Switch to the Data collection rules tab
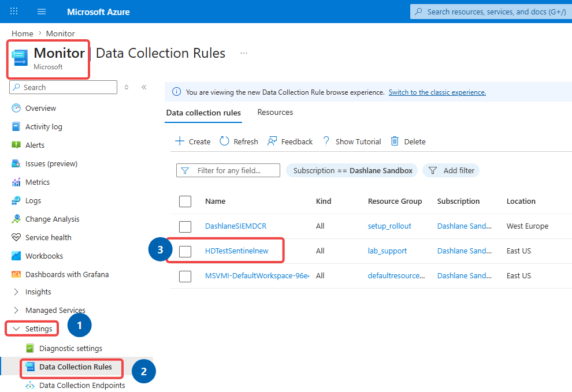The width and height of the screenshot is (572, 392). coord(203,113)
